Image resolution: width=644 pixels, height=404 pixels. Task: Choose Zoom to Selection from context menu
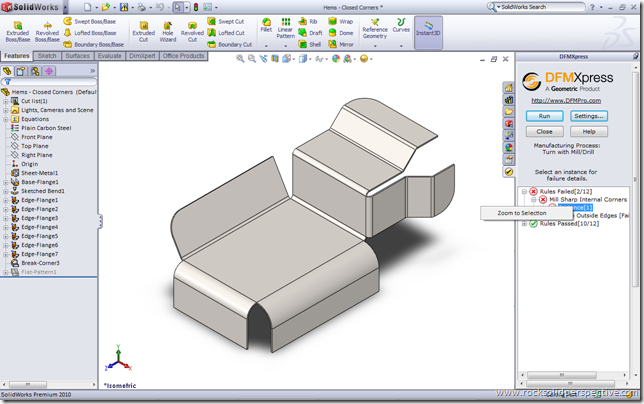522,213
